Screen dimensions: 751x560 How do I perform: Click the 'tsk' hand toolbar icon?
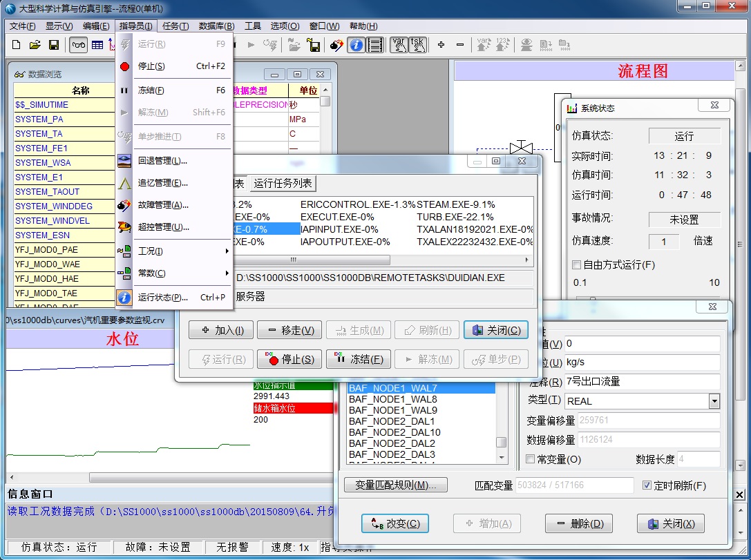coord(417,45)
